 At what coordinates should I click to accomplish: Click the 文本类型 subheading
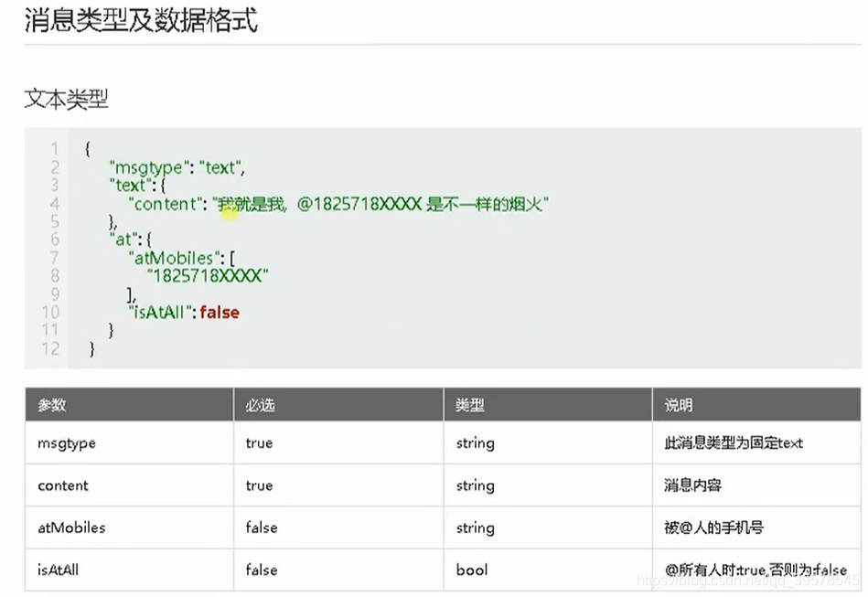[x=66, y=100]
